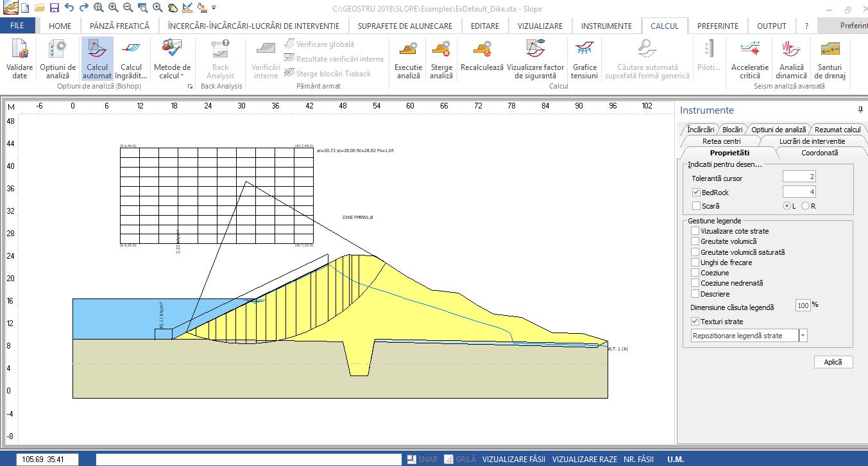Image resolution: width=868 pixels, height=466 pixels.
Task: Pin the Instrumente panel
Action: pos(860,110)
